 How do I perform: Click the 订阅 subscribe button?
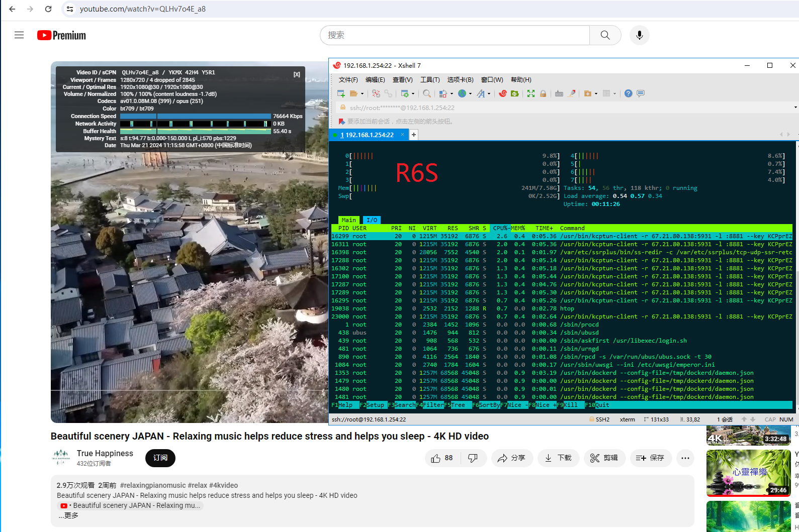pyautogui.click(x=160, y=458)
